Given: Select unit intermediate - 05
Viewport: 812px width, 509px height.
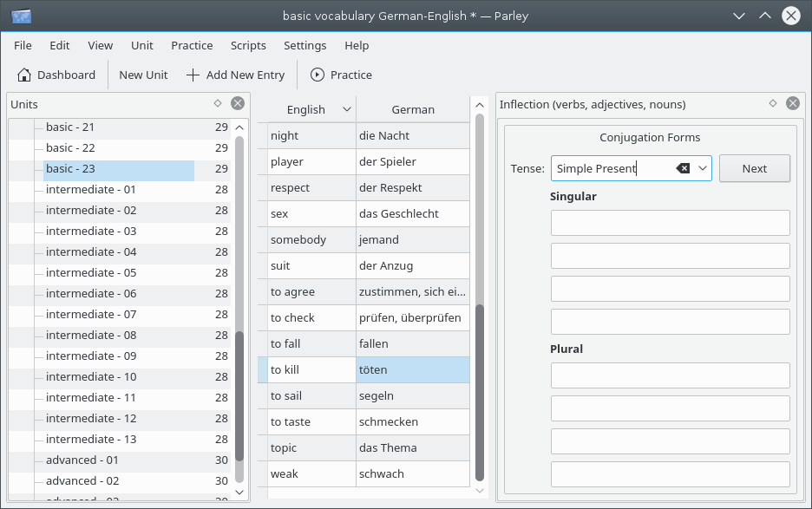Looking at the screenshot, I should [91, 272].
